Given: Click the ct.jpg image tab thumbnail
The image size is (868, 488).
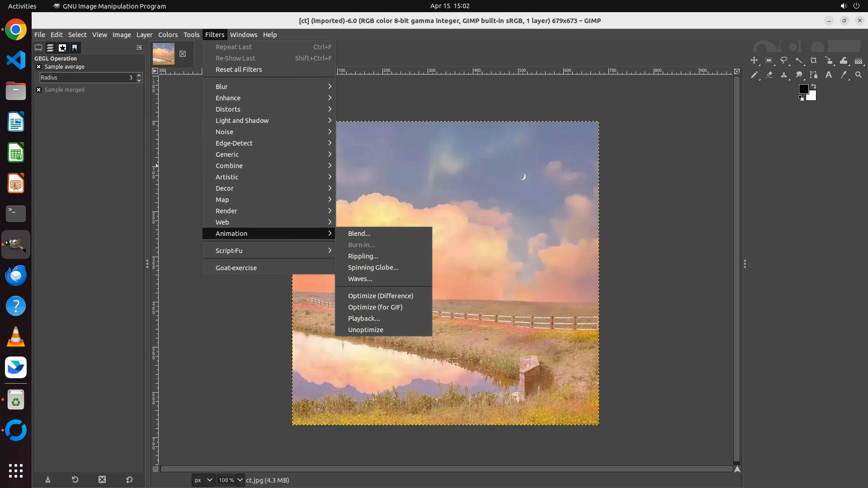Looking at the screenshot, I should 164,54.
